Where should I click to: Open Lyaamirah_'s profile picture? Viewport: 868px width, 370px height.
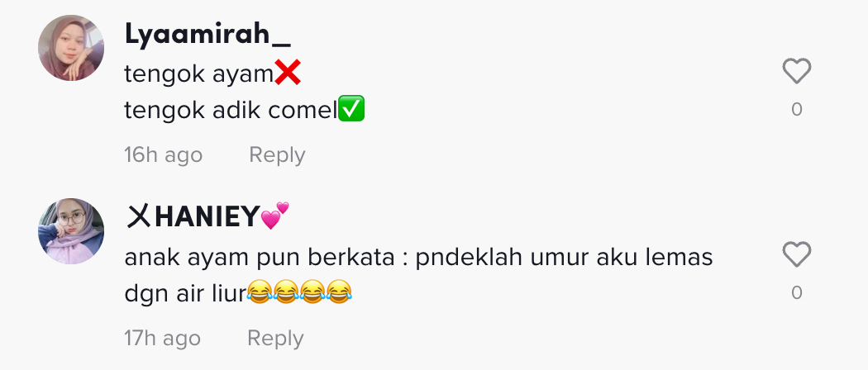pos(71,48)
